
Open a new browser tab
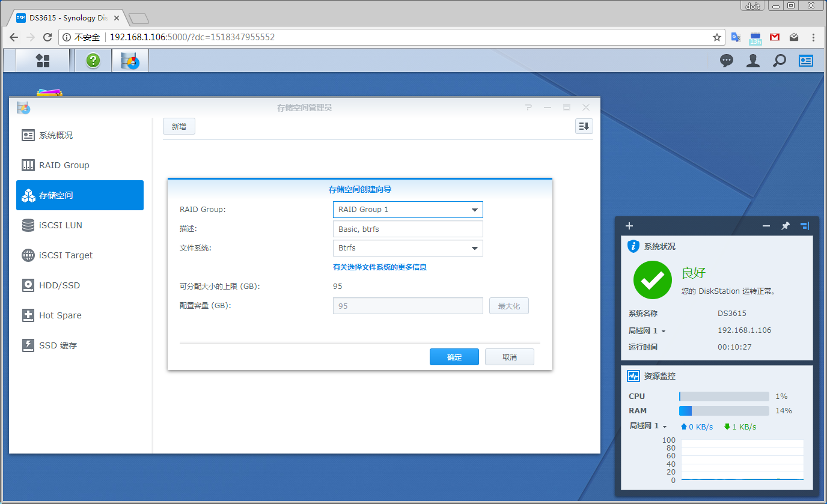139,18
